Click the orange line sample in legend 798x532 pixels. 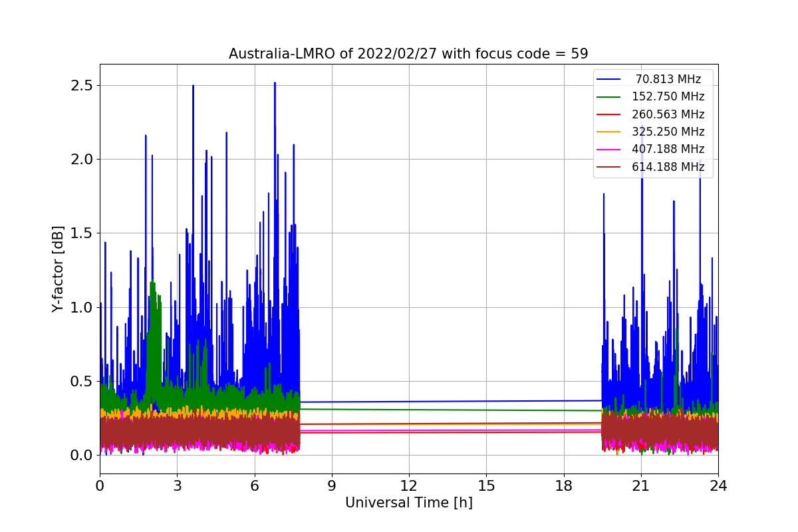click(x=609, y=132)
